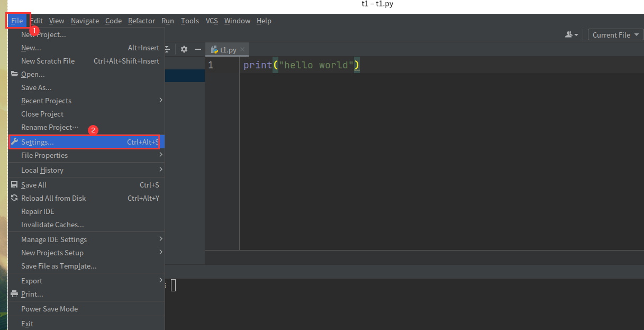The width and height of the screenshot is (644, 330).
Task: Open the user account dropdown
Action: [x=572, y=35]
